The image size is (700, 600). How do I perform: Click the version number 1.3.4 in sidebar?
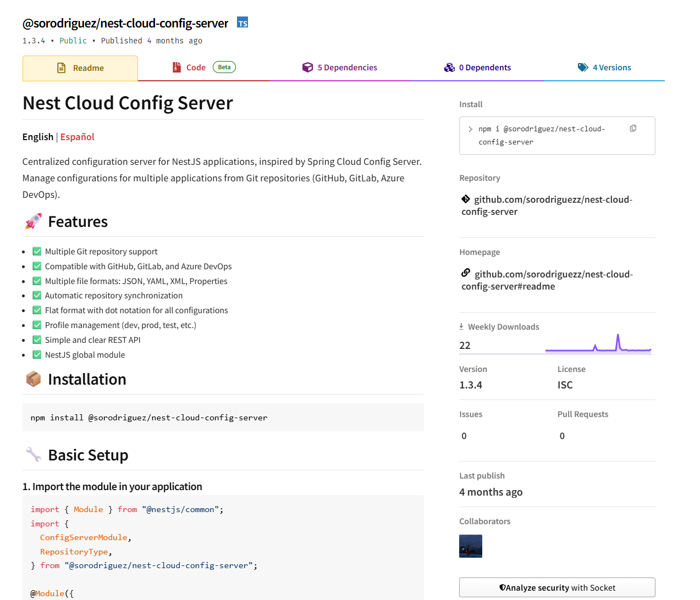[x=471, y=385]
